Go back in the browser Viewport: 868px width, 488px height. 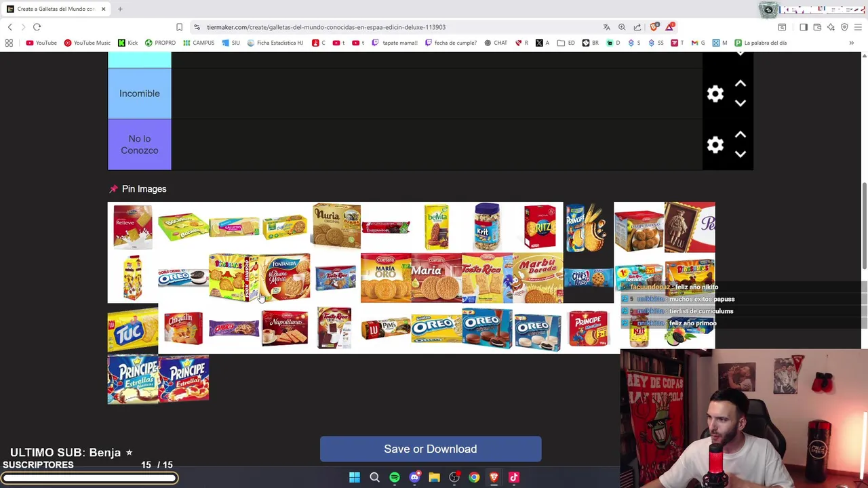point(10,27)
